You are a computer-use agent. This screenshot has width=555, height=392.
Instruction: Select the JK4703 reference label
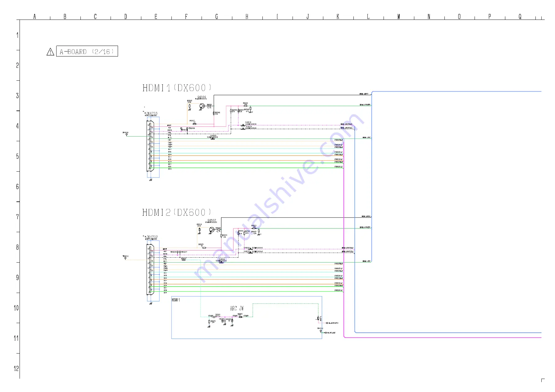pos(152,113)
